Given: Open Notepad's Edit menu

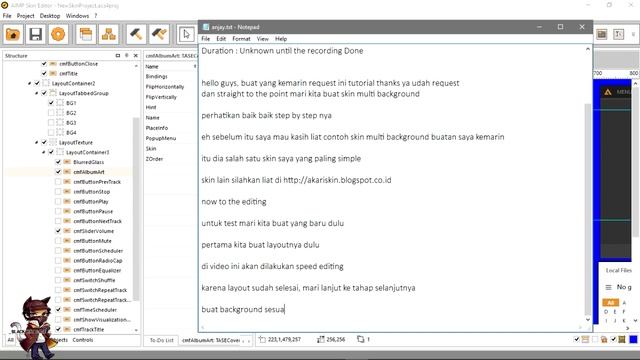Looking at the screenshot, I should pos(221,39).
